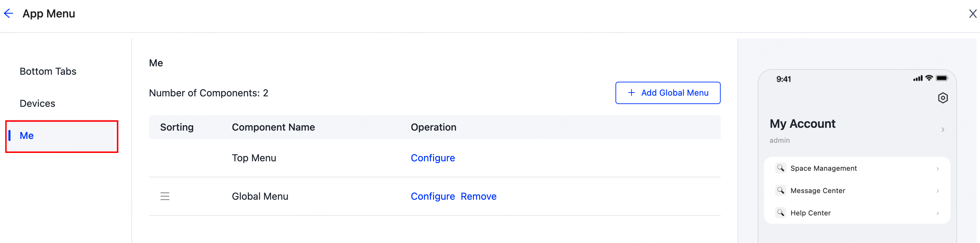
Task: Click the My Account title in preview
Action: (x=802, y=124)
